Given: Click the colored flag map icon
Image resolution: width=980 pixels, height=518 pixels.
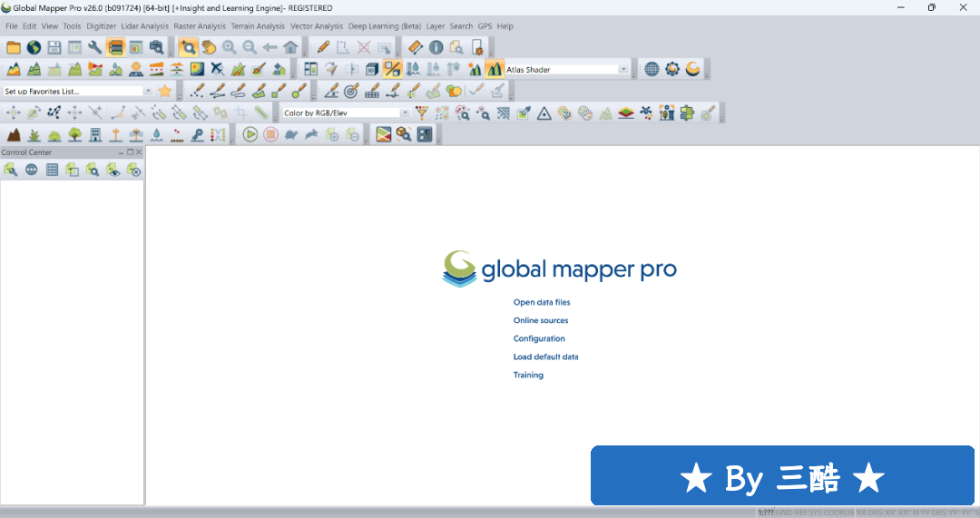Looking at the screenshot, I should tap(383, 134).
